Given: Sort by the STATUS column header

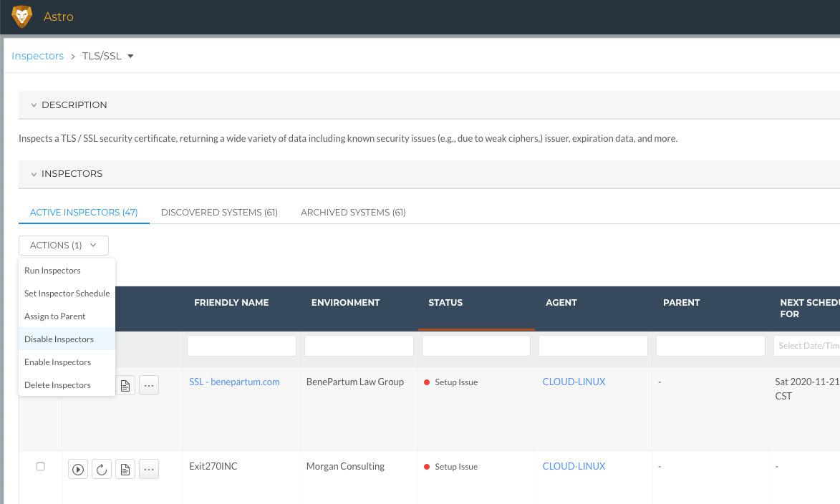Looking at the screenshot, I should tap(445, 303).
